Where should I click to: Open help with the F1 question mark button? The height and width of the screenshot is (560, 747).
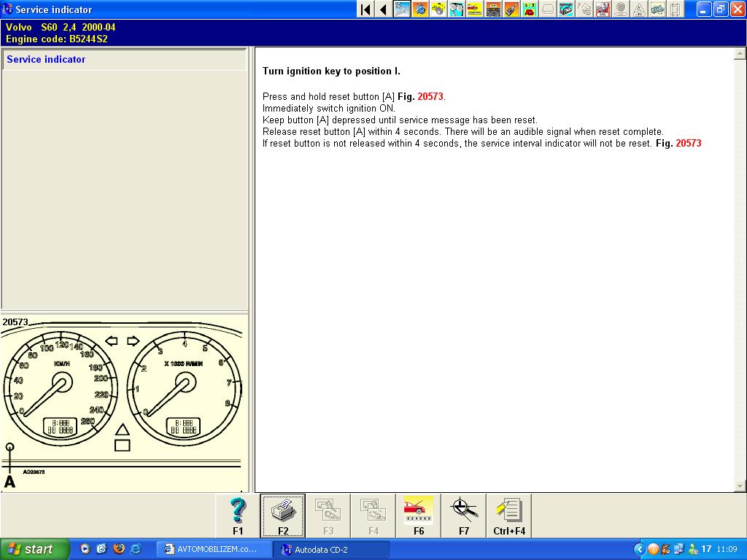click(x=238, y=516)
